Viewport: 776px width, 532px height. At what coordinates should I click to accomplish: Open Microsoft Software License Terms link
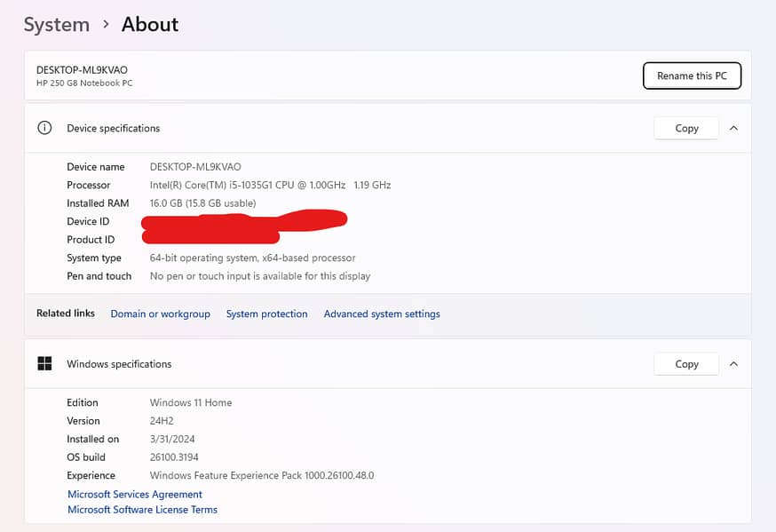click(x=142, y=510)
